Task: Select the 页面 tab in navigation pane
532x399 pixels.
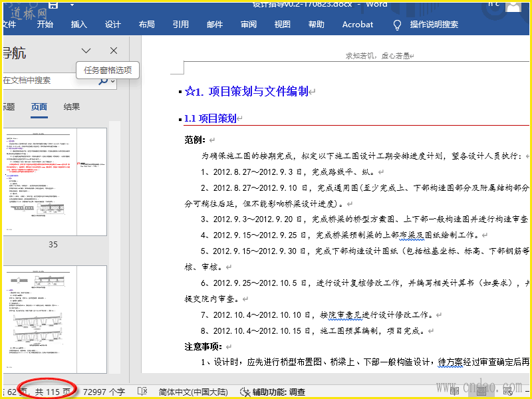Action: pyautogui.click(x=39, y=107)
